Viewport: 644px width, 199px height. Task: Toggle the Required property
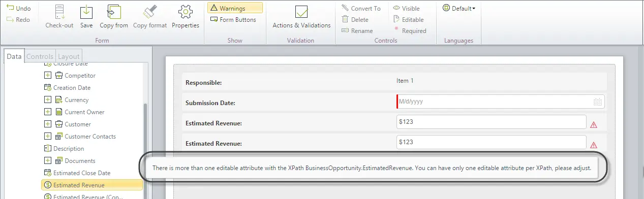tap(410, 30)
